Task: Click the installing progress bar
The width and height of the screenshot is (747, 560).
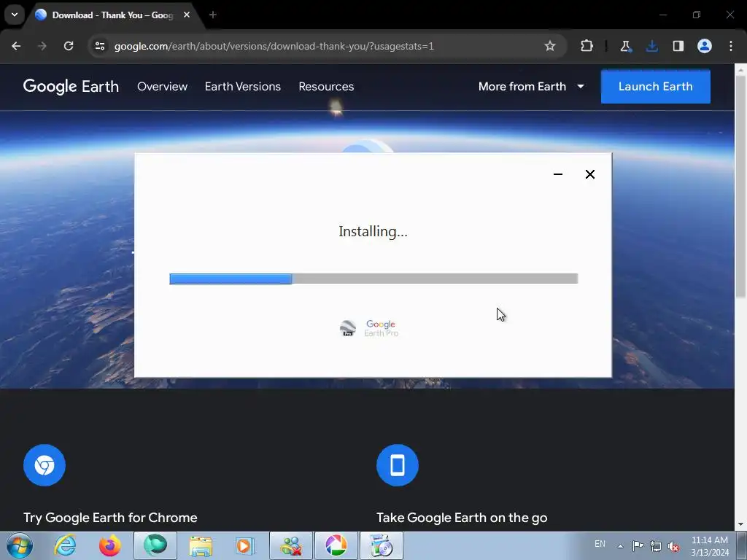Action: 373,279
